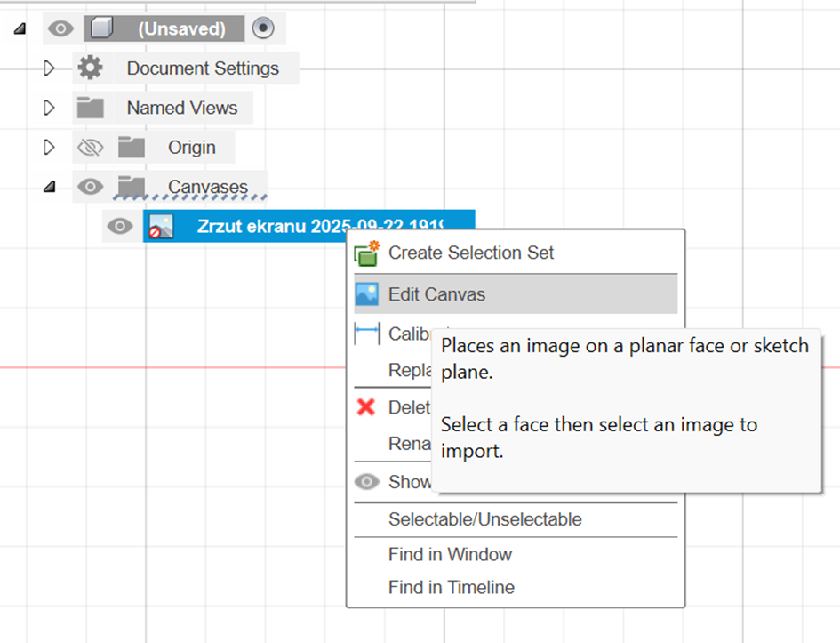This screenshot has height=643, width=840.
Task: Select the Zrzut ekranu canvas tree item
Action: pos(320,227)
